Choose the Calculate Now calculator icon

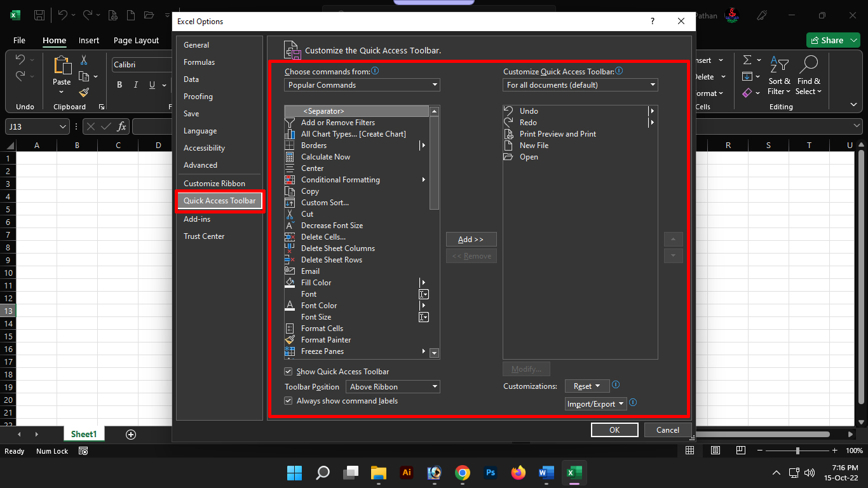[290, 157]
